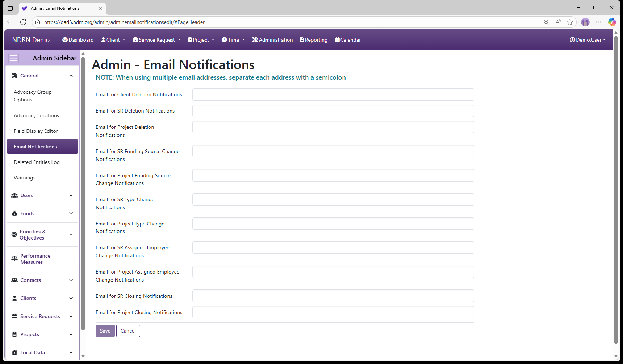The image size is (623, 364).
Task: Click the General wrench icon in sidebar
Action: coord(14,76)
